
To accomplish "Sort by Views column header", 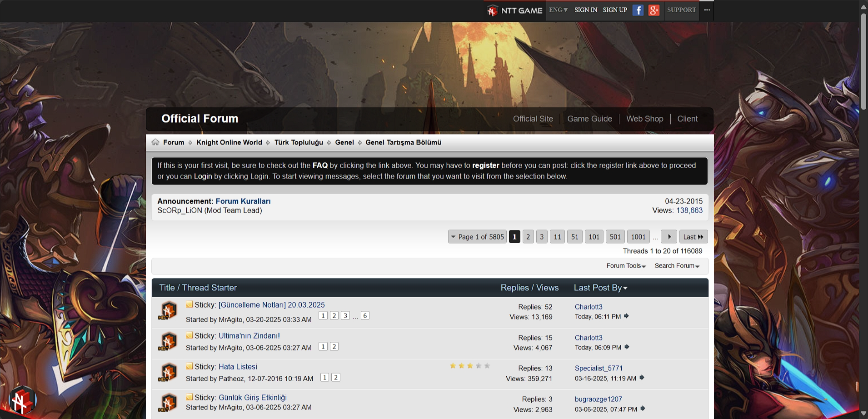I will pos(547,288).
